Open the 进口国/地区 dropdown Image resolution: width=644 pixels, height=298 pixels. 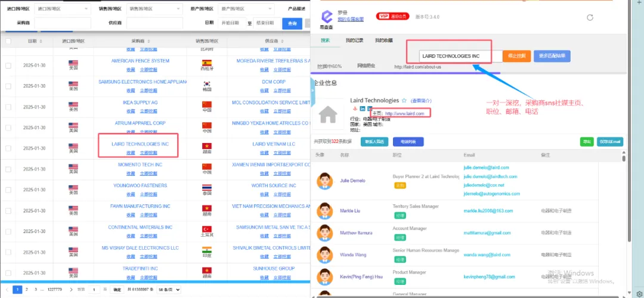(63, 8)
